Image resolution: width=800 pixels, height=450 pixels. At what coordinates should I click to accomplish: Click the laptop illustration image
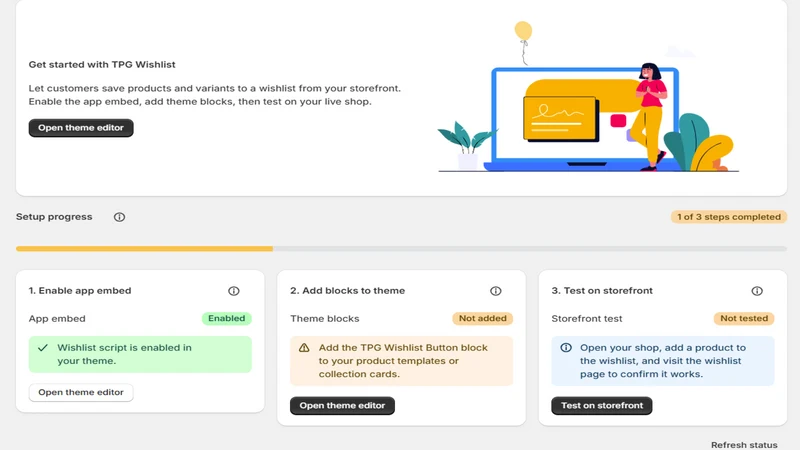coord(587,97)
